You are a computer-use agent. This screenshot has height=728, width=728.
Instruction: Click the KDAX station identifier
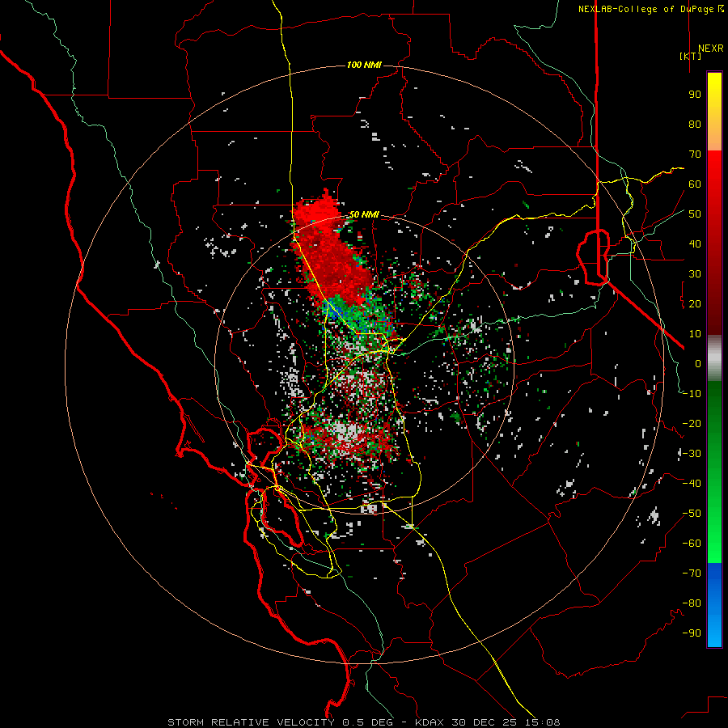[430, 722]
